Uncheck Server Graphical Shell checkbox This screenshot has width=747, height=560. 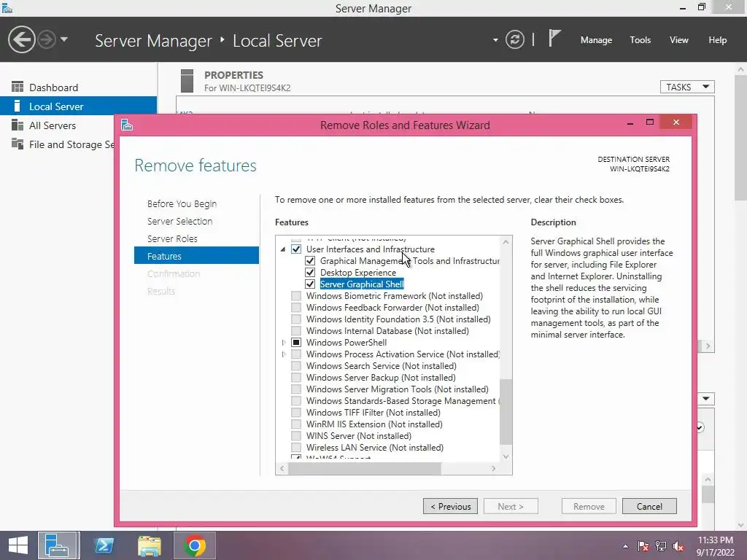[x=309, y=284]
